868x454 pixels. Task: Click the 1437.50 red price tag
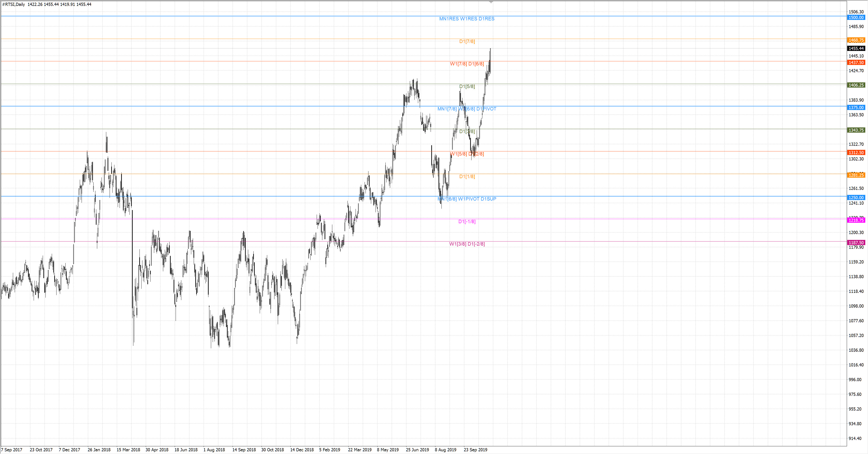point(856,62)
